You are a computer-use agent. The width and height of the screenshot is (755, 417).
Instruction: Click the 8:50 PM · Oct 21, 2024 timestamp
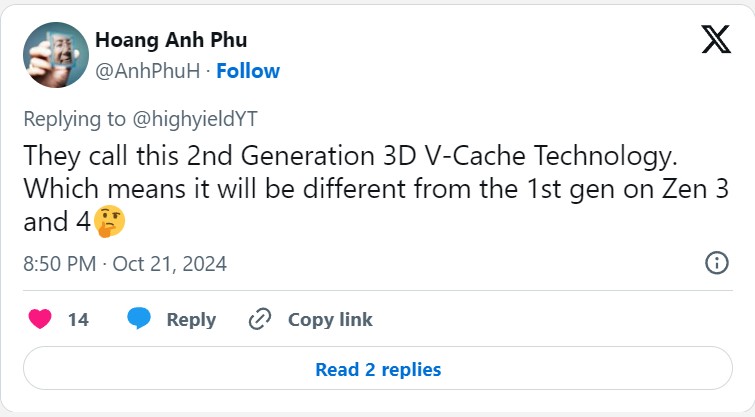[x=125, y=264]
